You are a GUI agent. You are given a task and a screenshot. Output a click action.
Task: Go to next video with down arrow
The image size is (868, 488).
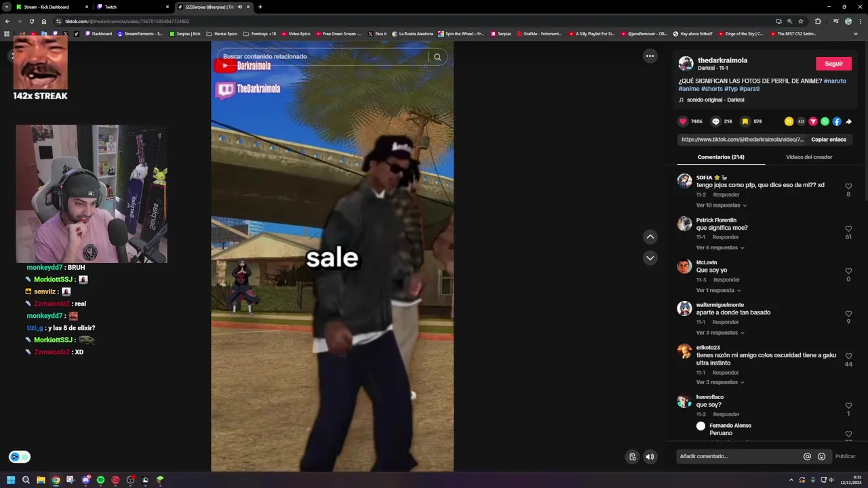coord(650,258)
